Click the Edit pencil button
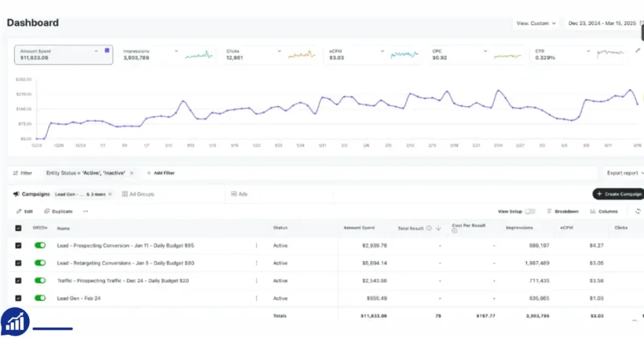Screen dimensions: 644x338 click(25, 211)
